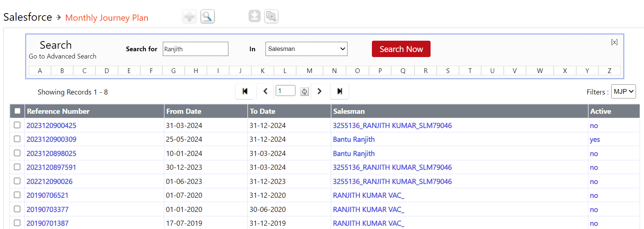Screen dimensions: 644x229
Task: Check the row for 20190701387
Action: pyautogui.click(x=17, y=223)
